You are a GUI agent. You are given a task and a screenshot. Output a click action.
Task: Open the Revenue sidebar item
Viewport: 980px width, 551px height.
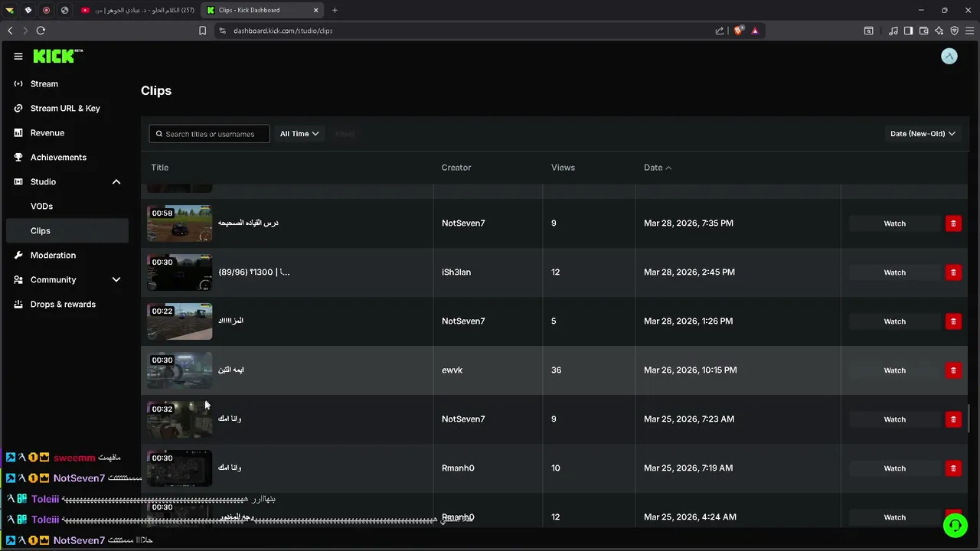[x=47, y=133]
